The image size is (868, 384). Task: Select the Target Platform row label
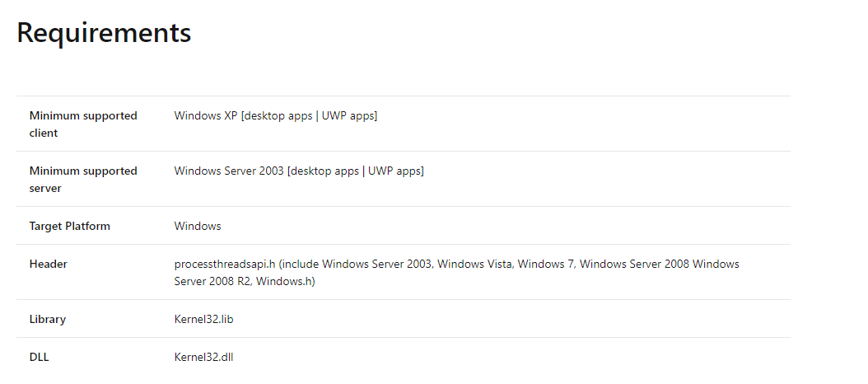(70, 226)
